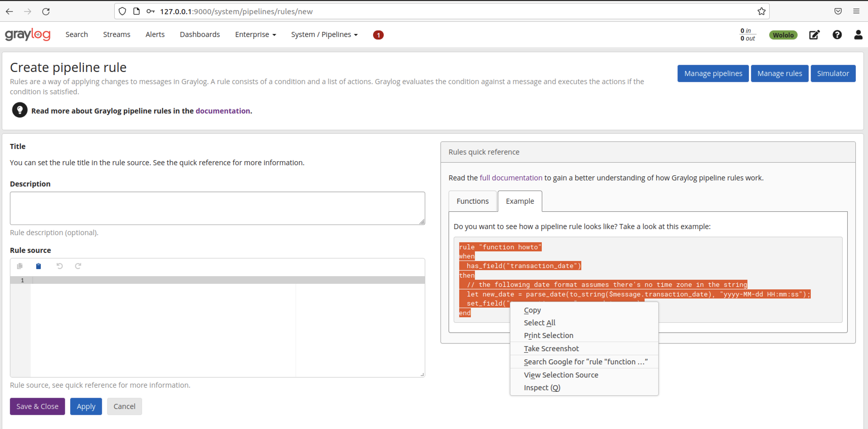
Task: Open the full documentation link
Action: tap(511, 178)
